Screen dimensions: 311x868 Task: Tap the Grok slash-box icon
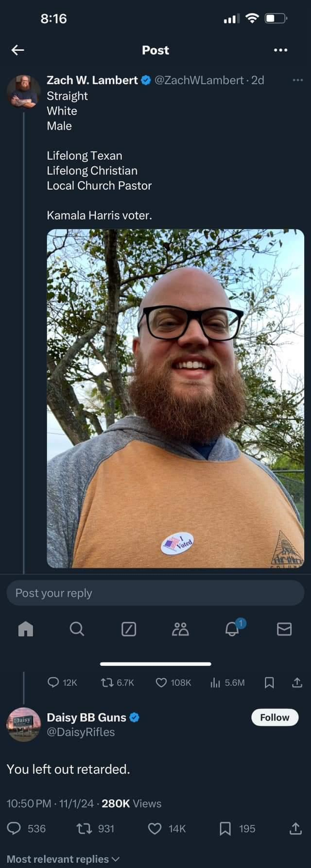click(128, 629)
